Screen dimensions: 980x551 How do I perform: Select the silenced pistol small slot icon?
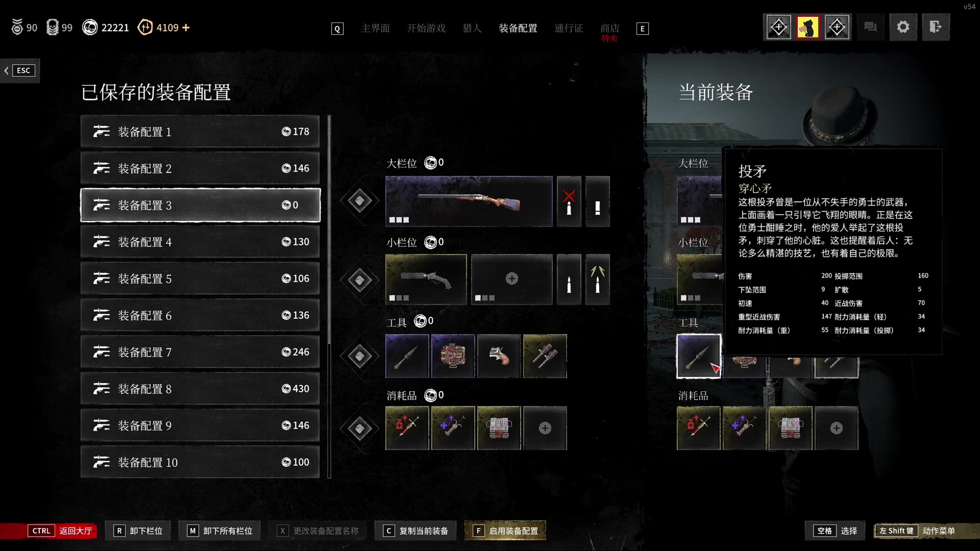[426, 279]
